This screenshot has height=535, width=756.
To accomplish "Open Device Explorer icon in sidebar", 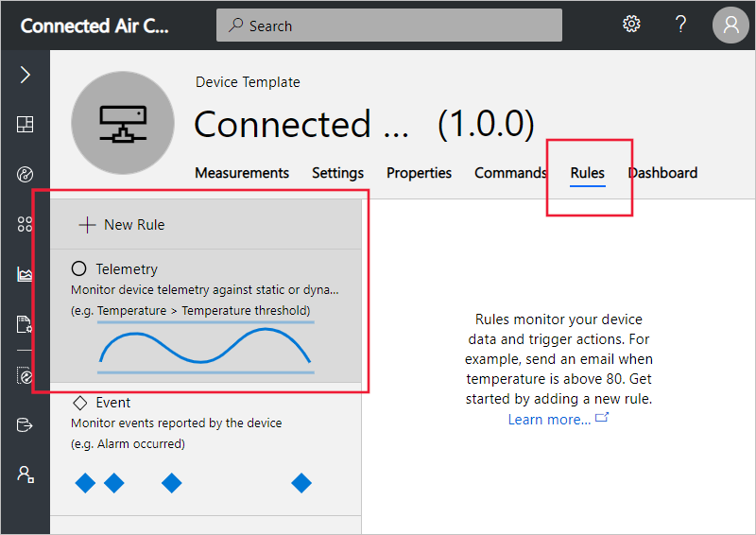I will click(x=26, y=174).
